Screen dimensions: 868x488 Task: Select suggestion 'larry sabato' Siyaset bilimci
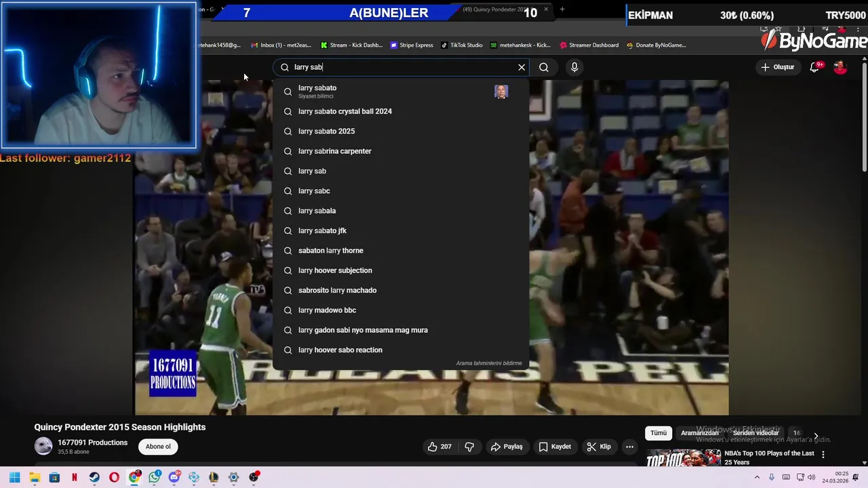401,91
